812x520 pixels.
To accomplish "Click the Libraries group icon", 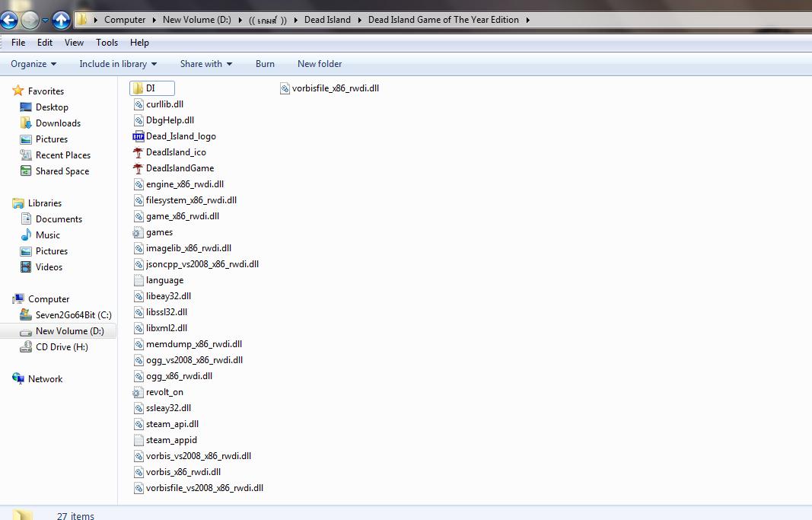I will coord(18,203).
